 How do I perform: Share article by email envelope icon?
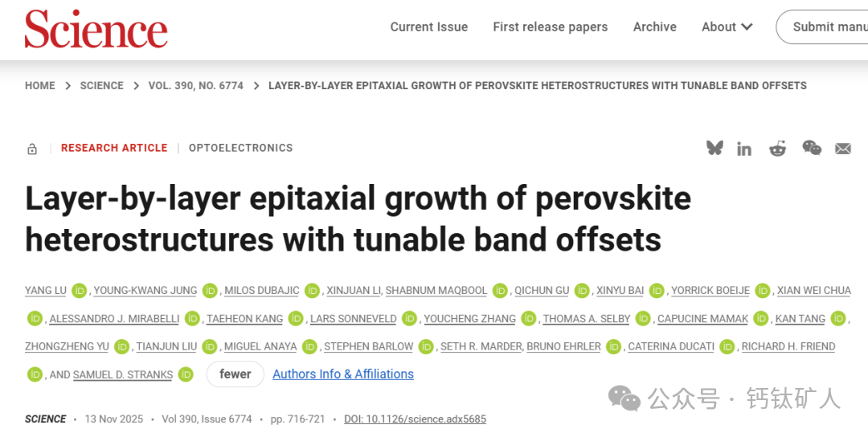click(x=842, y=149)
